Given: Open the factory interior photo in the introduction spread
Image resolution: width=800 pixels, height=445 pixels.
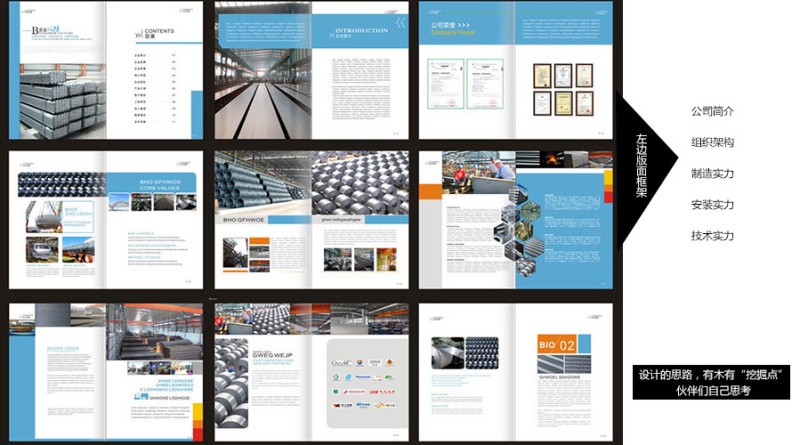Looking at the screenshot, I should [x=263, y=95].
